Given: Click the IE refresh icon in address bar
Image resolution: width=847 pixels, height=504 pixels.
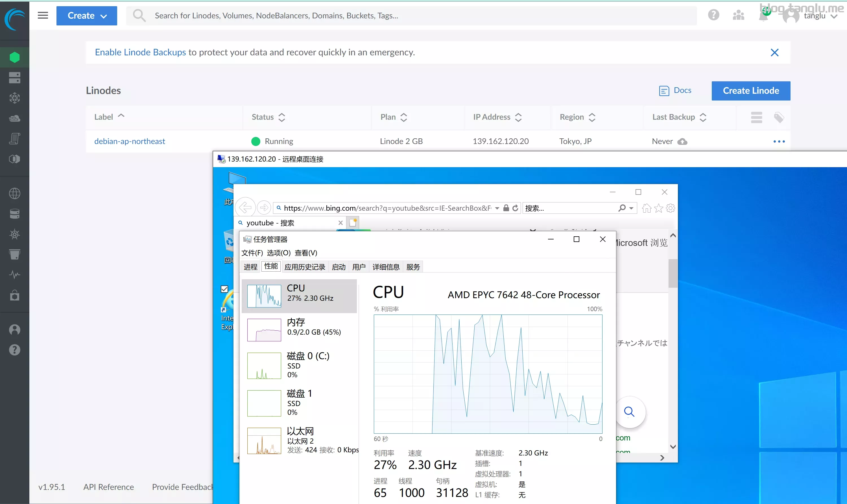Looking at the screenshot, I should tap(515, 208).
